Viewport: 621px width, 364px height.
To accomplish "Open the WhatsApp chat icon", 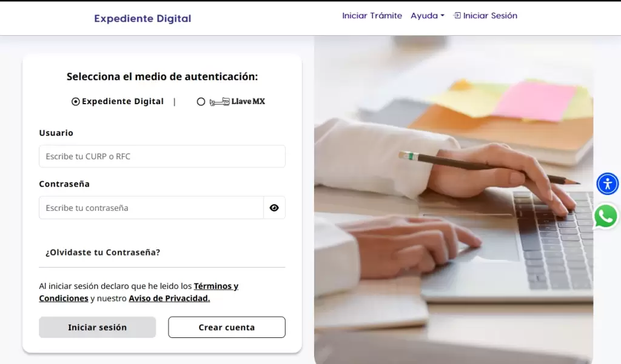I will point(605,216).
